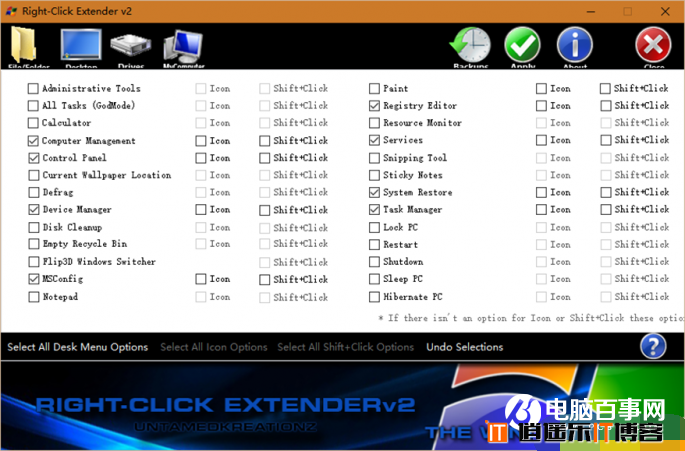Enable Shift+Click for Paint
The height and width of the screenshot is (451, 685).
click(605, 89)
